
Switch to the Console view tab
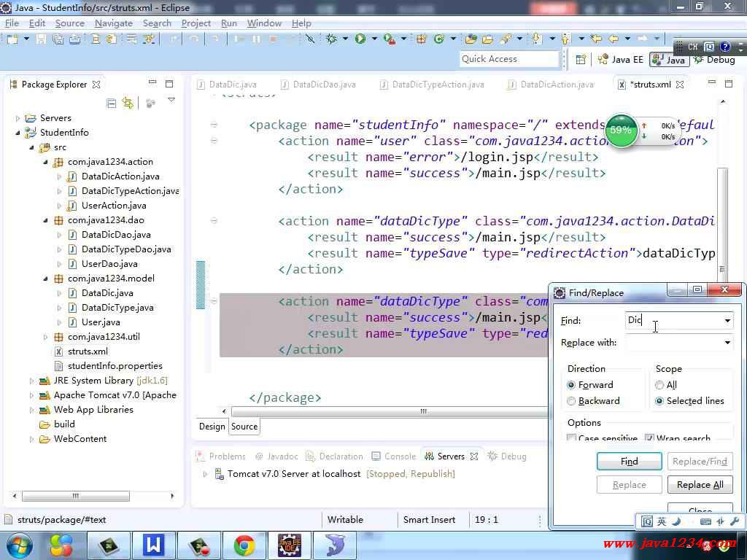(393, 456)
